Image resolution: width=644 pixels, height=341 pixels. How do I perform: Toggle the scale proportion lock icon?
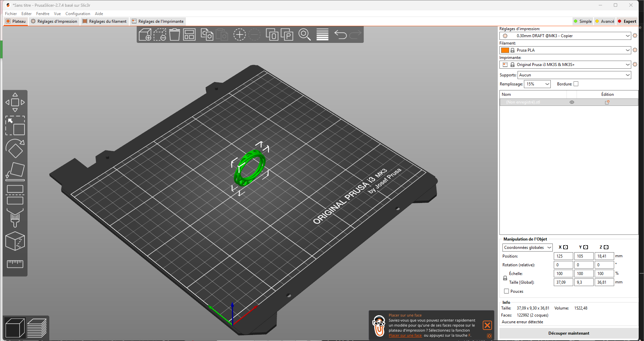pos(505,278)
